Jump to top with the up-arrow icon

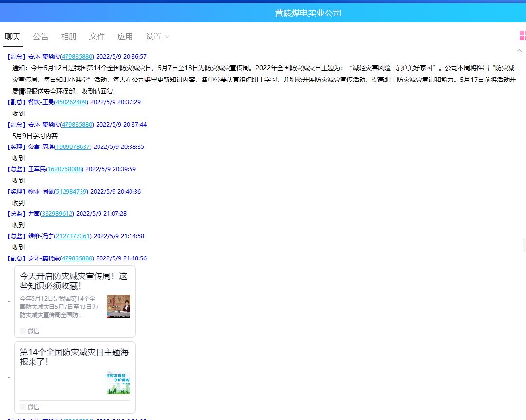[x=519, y=50]
